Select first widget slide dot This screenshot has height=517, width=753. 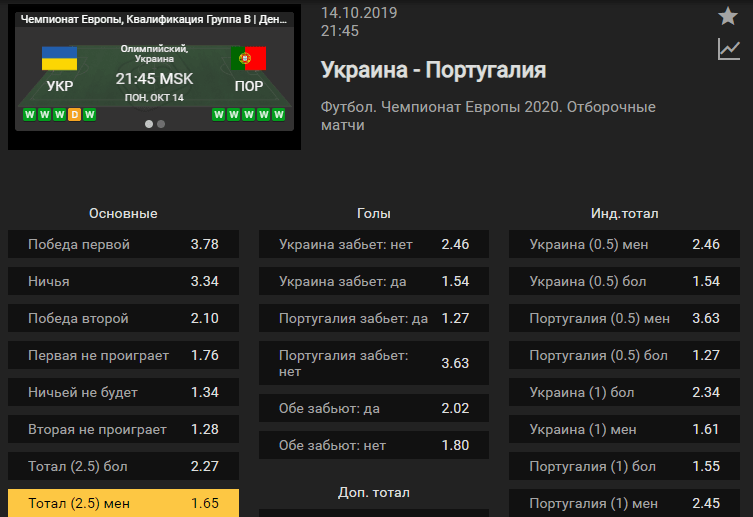(149, 124)
